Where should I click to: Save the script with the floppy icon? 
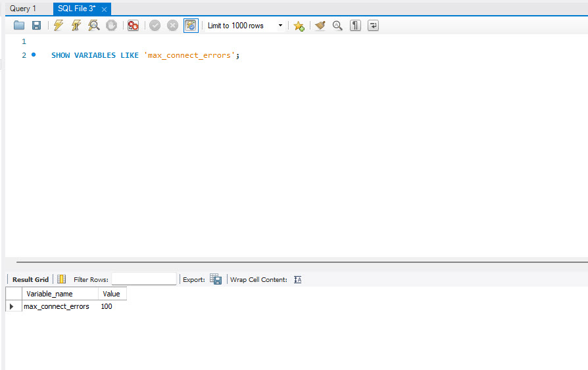(36, 26)
